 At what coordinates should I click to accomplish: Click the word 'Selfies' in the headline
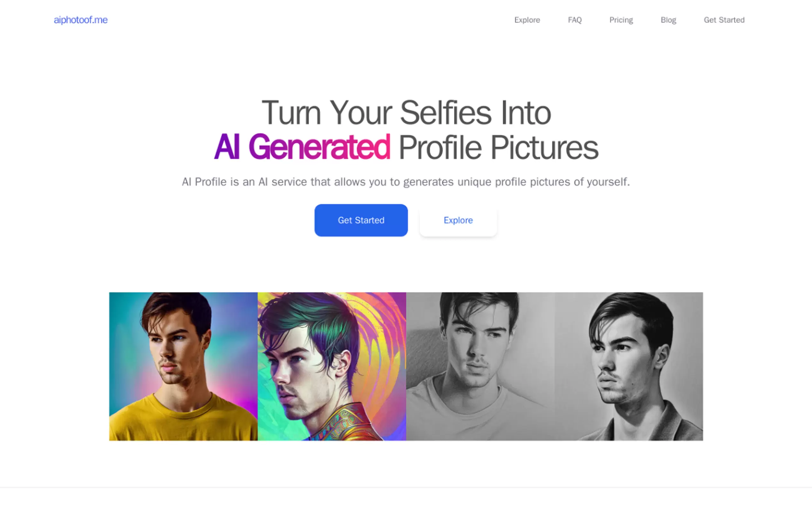click(446, 113)
